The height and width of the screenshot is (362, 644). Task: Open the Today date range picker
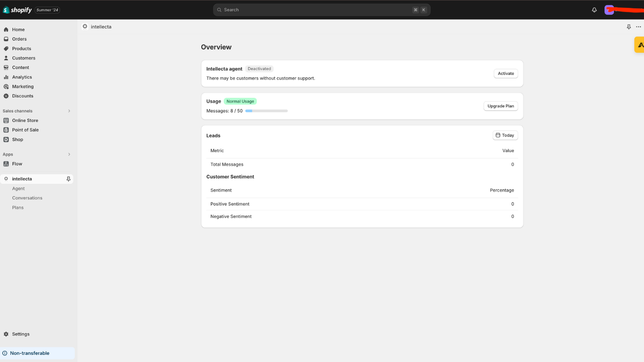[x=505, y=135]
